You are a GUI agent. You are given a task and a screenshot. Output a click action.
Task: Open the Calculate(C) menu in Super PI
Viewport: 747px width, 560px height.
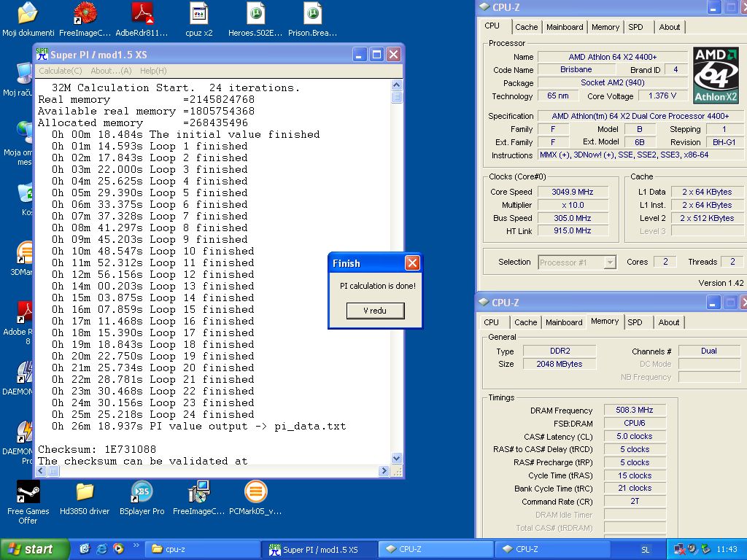(60, 71)
